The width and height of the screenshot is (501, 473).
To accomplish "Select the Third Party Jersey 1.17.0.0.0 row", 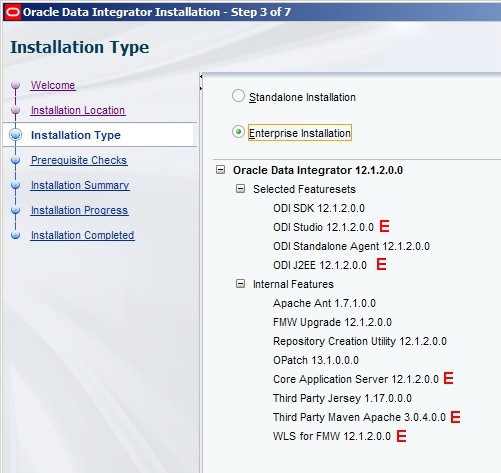I will point(342,398).
